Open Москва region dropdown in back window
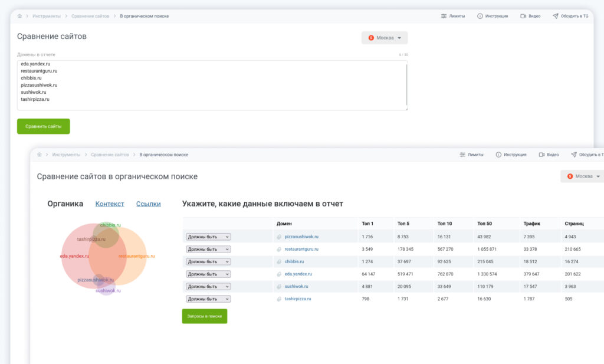 (x=385, y=38)
